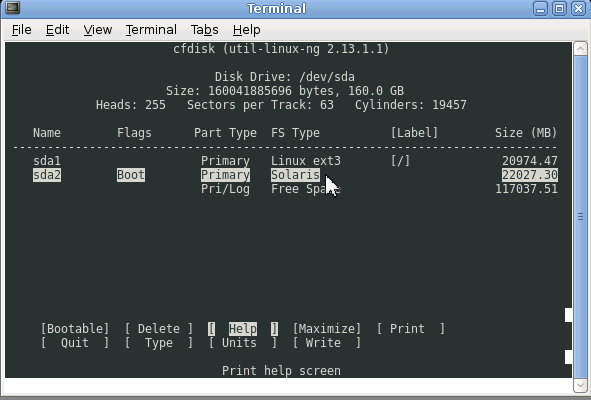Open the View menu
The width and height of the screenshot is (591, 400).
pyautogui.click(x=98, y=30)
